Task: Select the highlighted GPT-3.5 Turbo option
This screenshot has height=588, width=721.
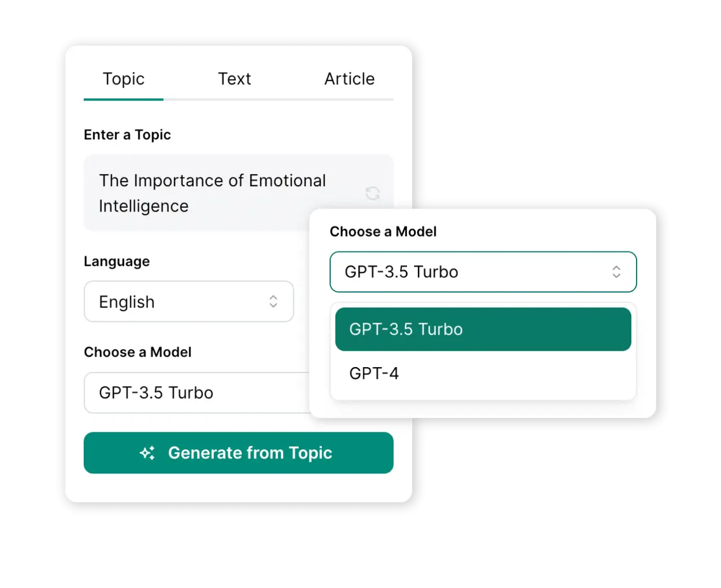Action: pos(483,329)
